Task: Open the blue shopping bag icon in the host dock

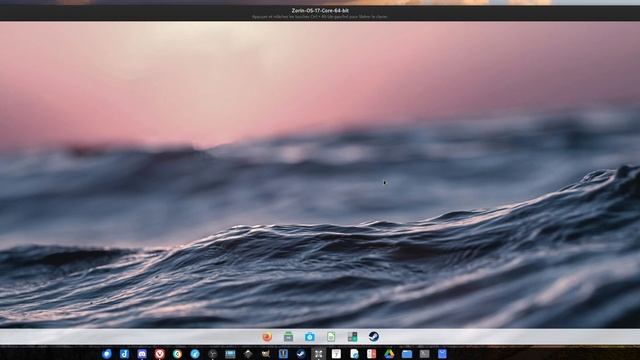Action: click(x=442, y=354)
